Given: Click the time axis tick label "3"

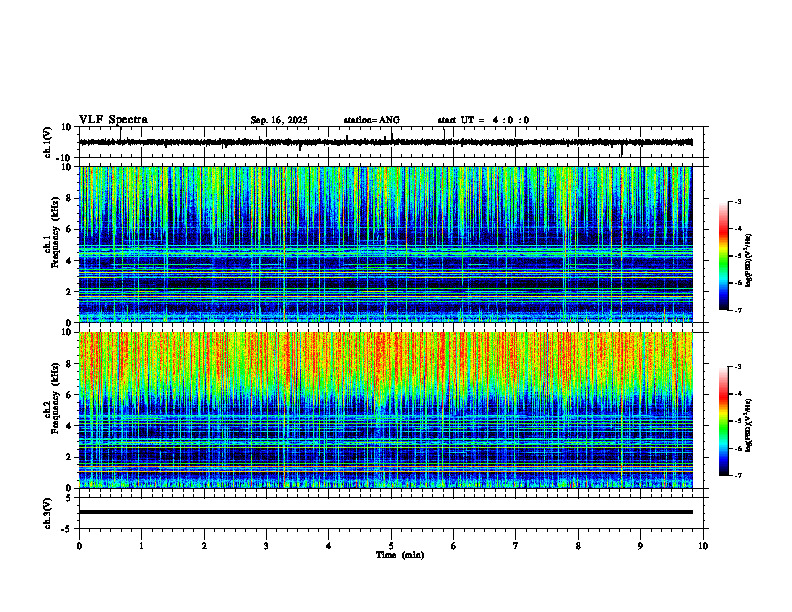Looking at the screenshot, I should coord(266,546).
